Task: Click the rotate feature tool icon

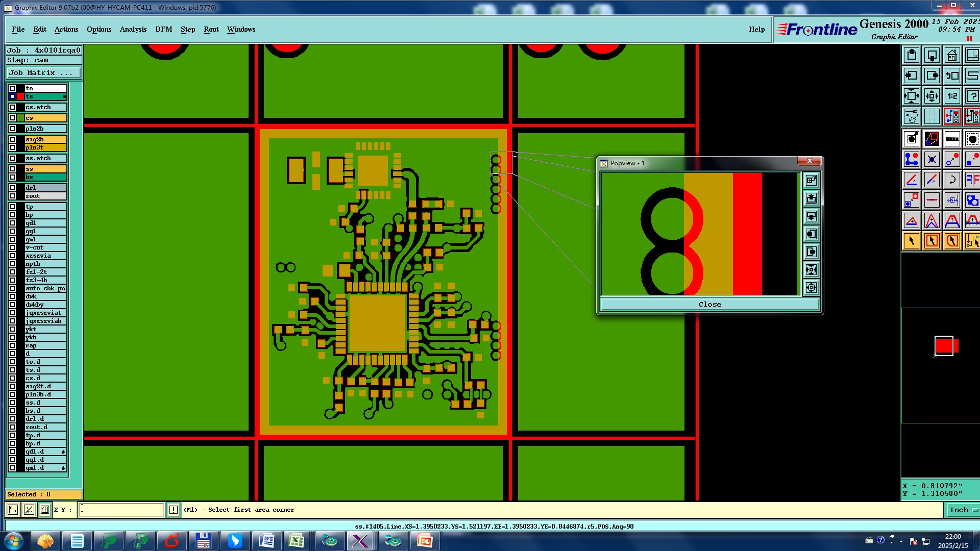Action: (952, 180)
